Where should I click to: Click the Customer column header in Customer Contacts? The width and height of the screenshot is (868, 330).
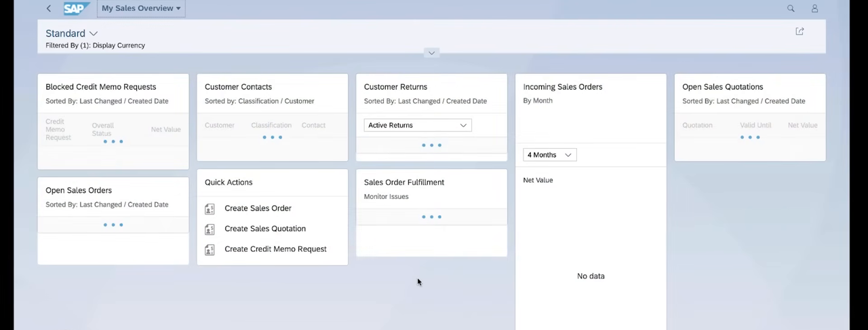(220, 125)
